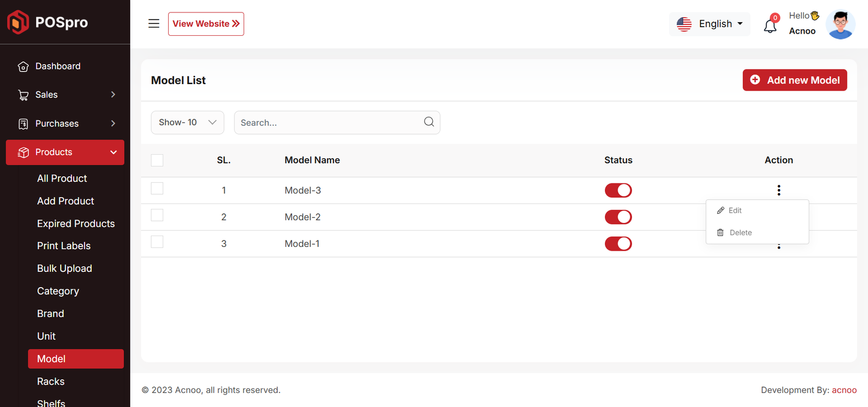The width and height of the screenshot is (868, 407).
Task: Check the select-all checkbox in header
Action: click(157, 160)
